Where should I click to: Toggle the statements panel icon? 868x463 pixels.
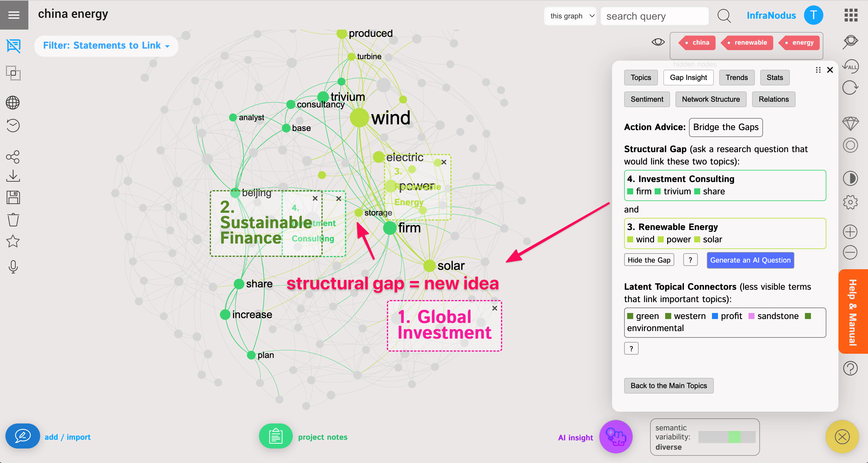(x=14, y=46)
